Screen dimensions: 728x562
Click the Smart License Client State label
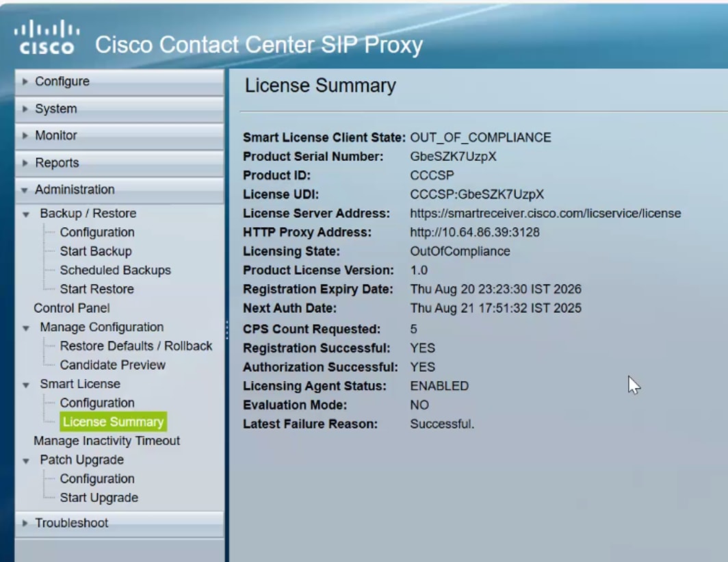324,138
